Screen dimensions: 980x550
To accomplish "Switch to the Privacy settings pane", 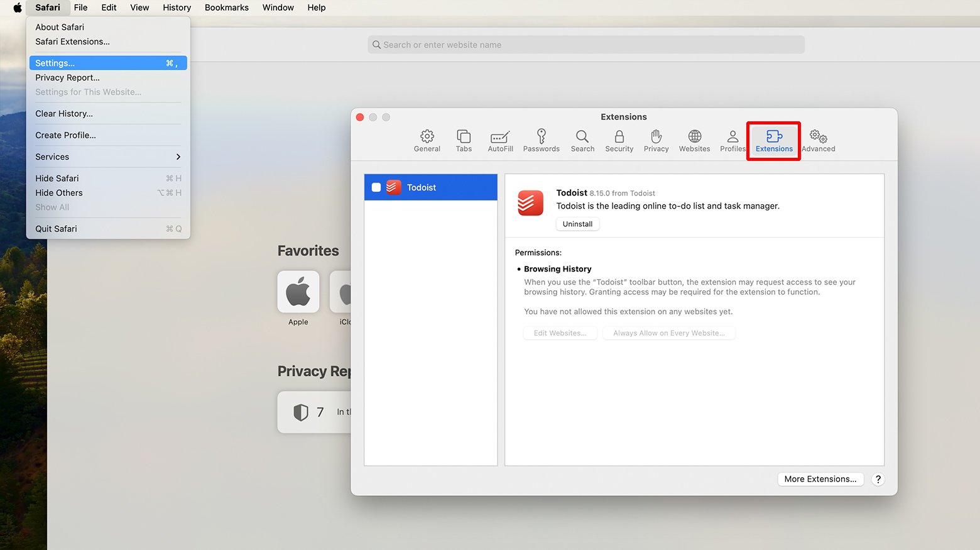I will [x=656, y=140].
